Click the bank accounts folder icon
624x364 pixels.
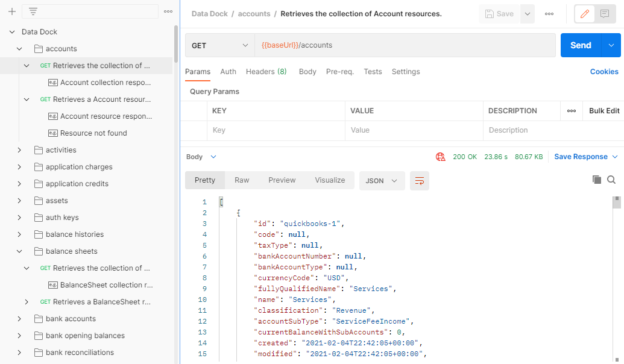coord(39,319)
